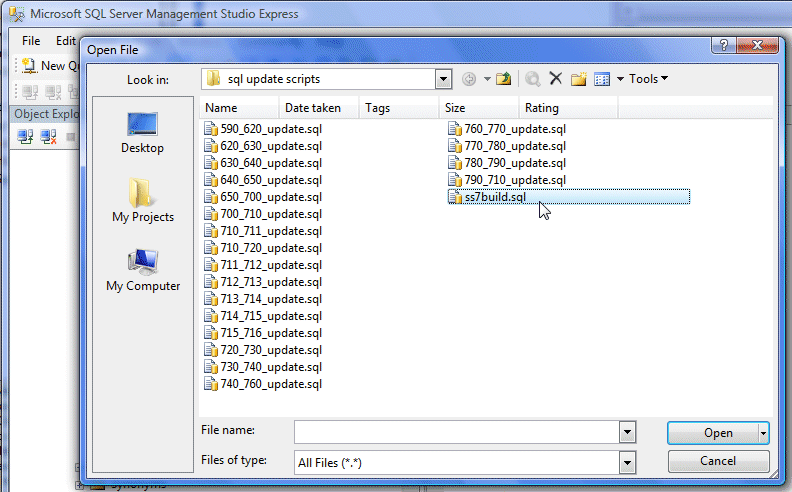The height and width of the screenshot is (492, 792).
Task: Select the 590_620_update.sql file
Action: pyautogui.click(x=270, y=129)
